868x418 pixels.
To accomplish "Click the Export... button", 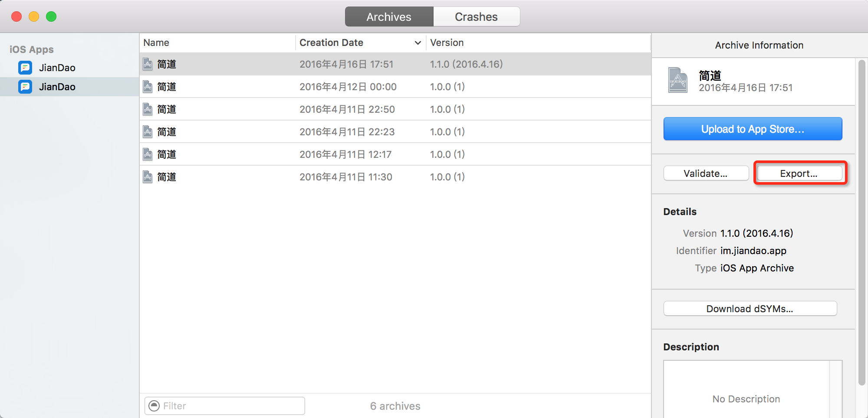I will tap(799, 173).
